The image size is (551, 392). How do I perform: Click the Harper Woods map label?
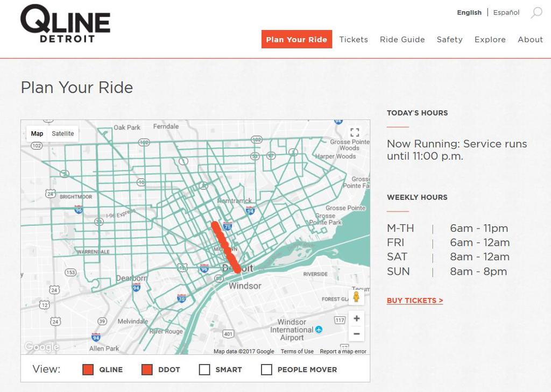336,156
